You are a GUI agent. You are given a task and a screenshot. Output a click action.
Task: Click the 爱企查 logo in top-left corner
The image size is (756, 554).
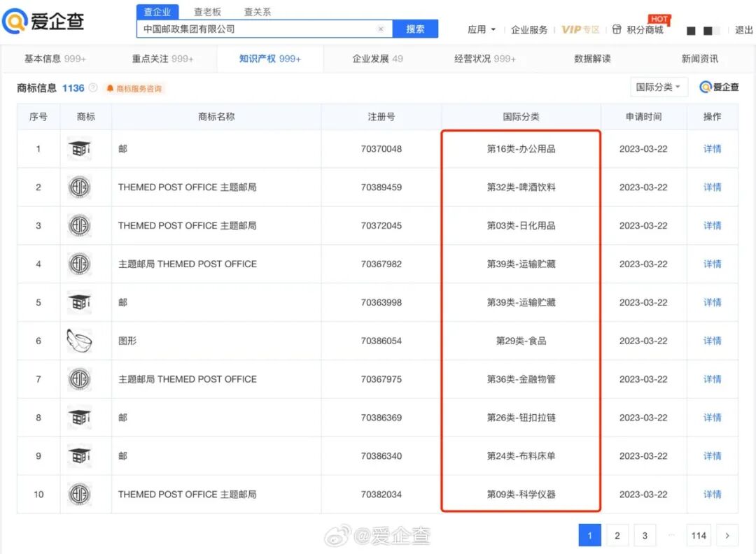point(43,21)
